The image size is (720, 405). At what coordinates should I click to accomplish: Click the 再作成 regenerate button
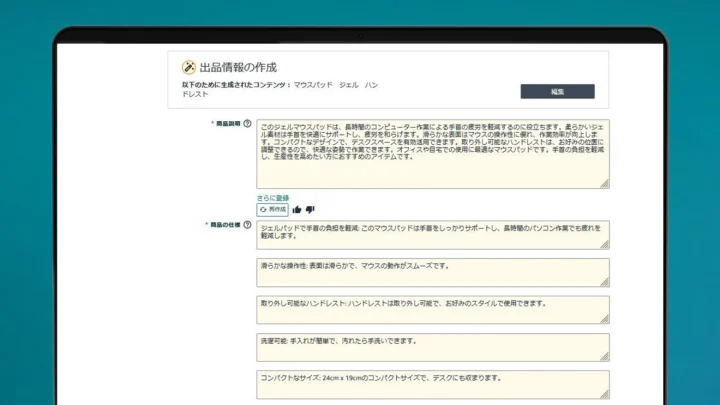click(x=272, y=209)
